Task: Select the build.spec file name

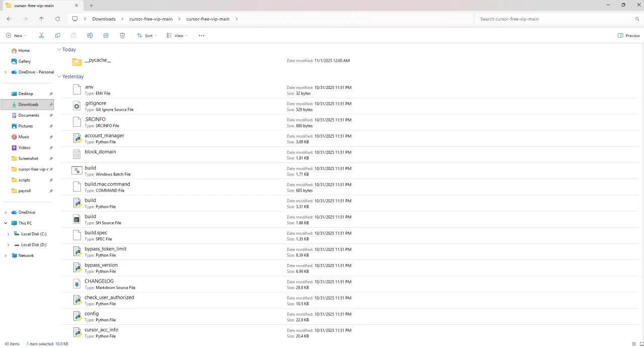Action: pyautogui.click(x=96, y=233)
